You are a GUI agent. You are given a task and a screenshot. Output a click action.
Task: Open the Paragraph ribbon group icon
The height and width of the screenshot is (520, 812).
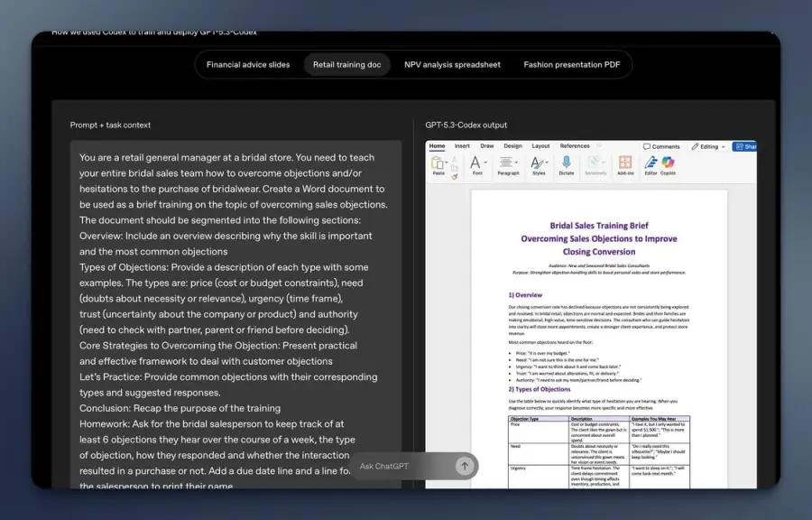point(506,162)
